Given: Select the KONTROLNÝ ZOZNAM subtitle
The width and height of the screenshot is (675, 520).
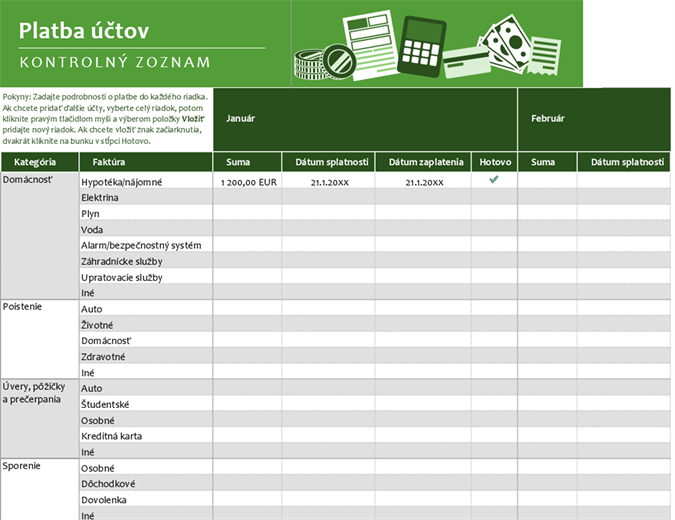Looking at the screenshot, I should click(x=115, y=62).
